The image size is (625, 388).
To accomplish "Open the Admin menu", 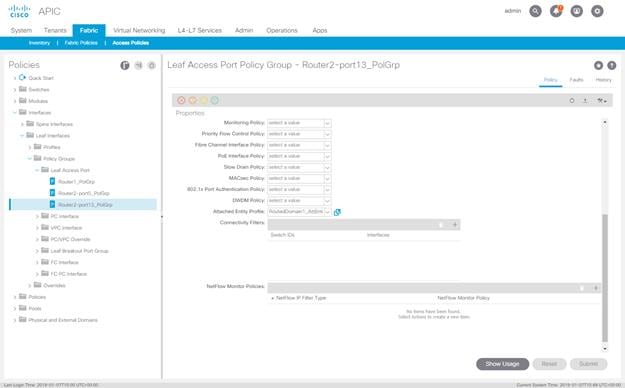I will pyautogui.click(x=244, y=30).
